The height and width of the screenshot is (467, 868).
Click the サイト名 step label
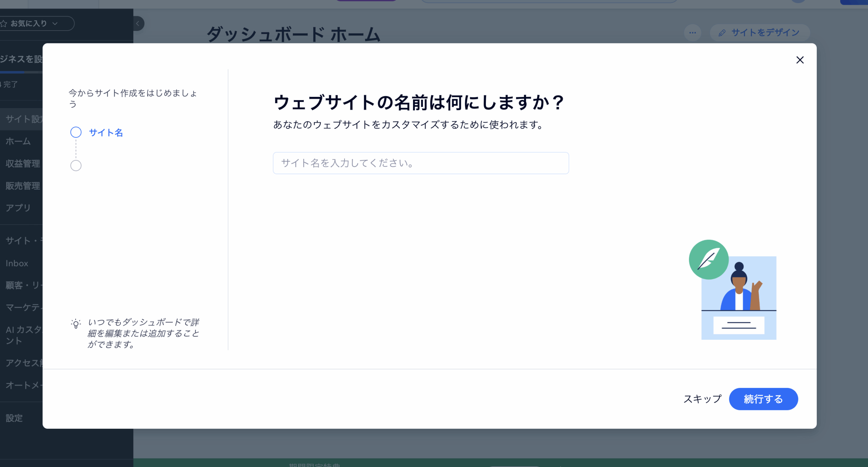click(x=106, y=133)
